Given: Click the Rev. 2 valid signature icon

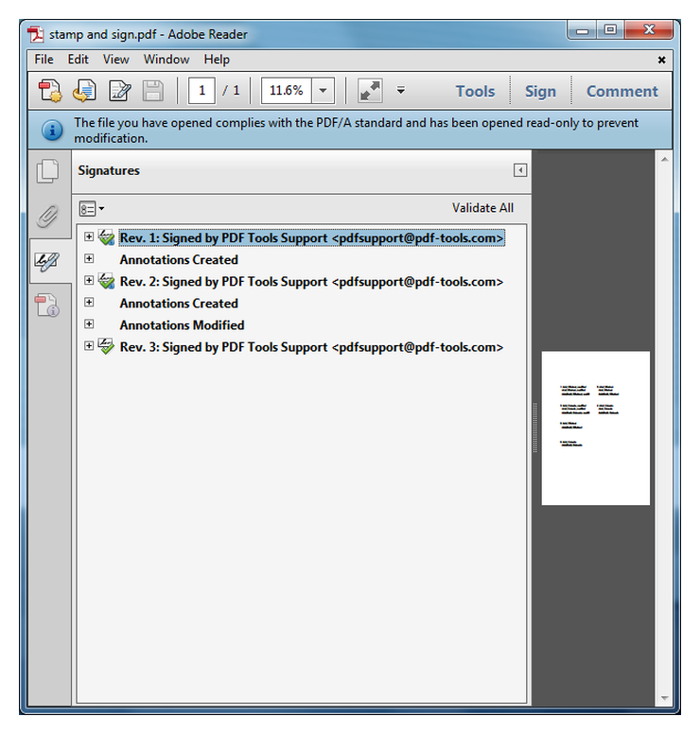Looking at the screenshot, I should click(x=106, y=281).
